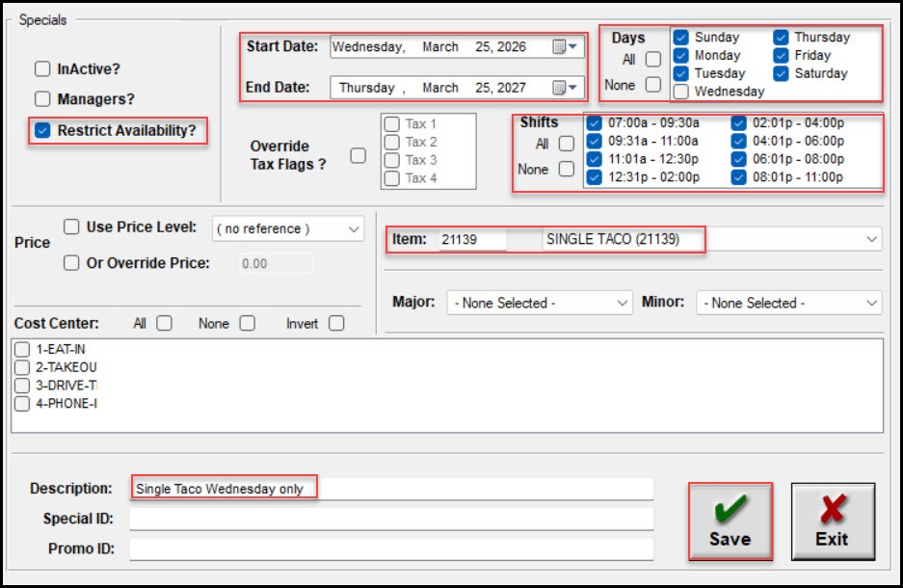Uncheck Restrict Availability checkbox
Viewport: 903px width, 588px height.
[x=42, y=130]
